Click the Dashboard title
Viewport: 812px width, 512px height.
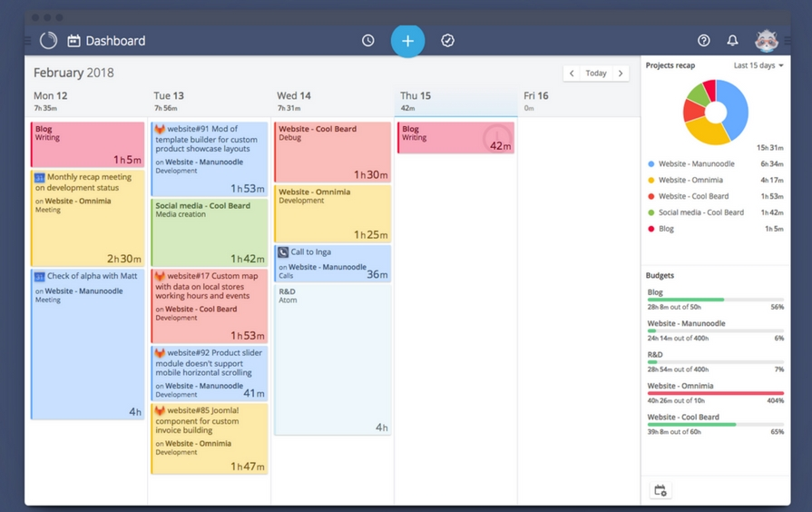pyautogui.click(x=115, y=41)
